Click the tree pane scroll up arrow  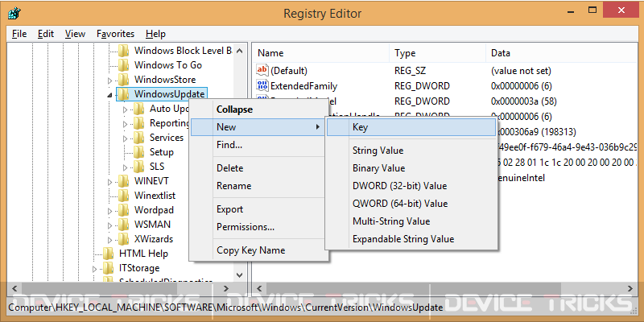[x=240, y=52]
